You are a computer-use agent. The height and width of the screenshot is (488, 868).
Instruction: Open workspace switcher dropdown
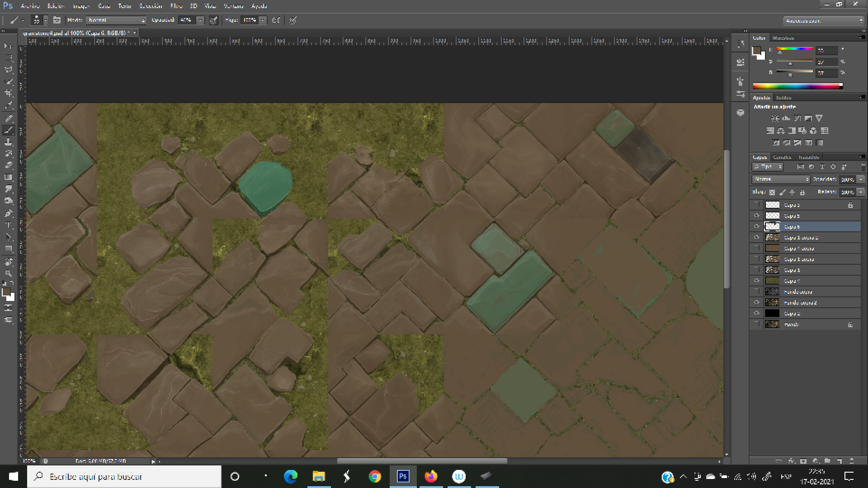pos(824,21)
